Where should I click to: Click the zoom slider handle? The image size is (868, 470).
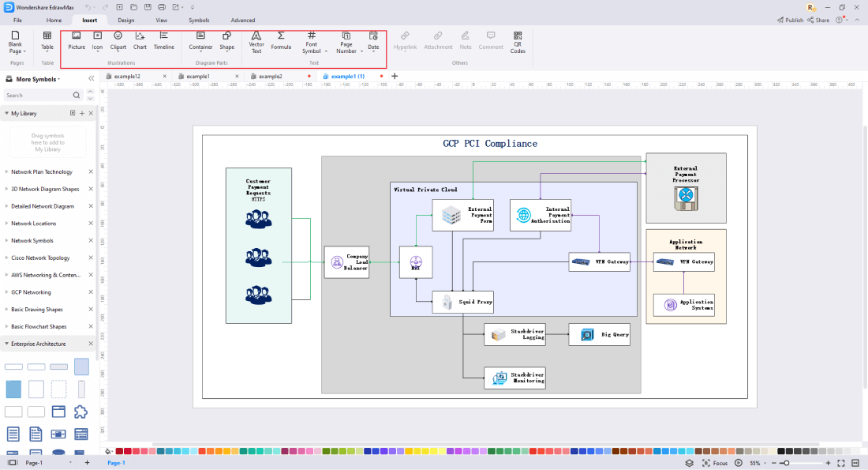tap(786, 463)
